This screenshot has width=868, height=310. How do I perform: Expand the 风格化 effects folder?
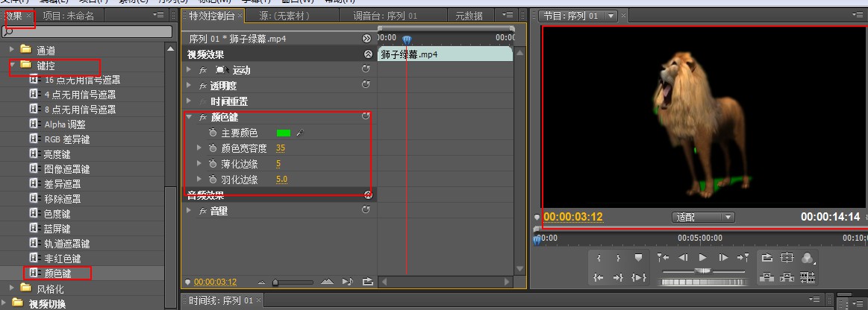pyautogui.click(x=12, y=288)
